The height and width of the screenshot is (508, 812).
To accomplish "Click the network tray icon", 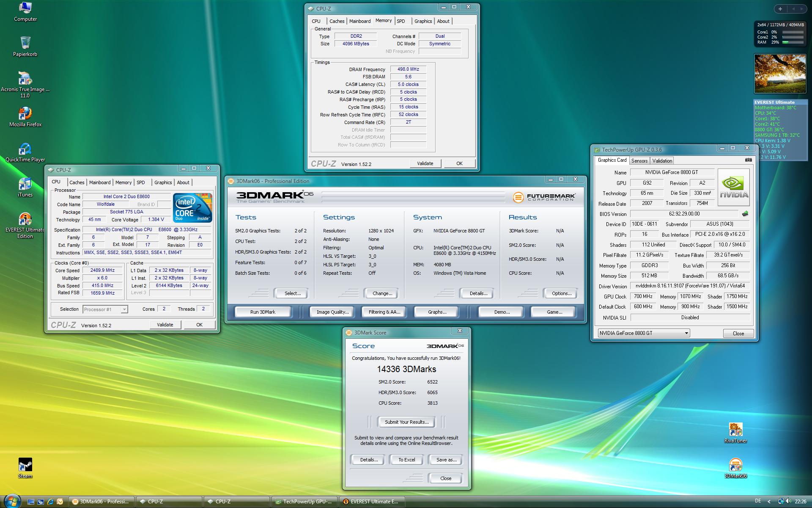I will point(781,501).
